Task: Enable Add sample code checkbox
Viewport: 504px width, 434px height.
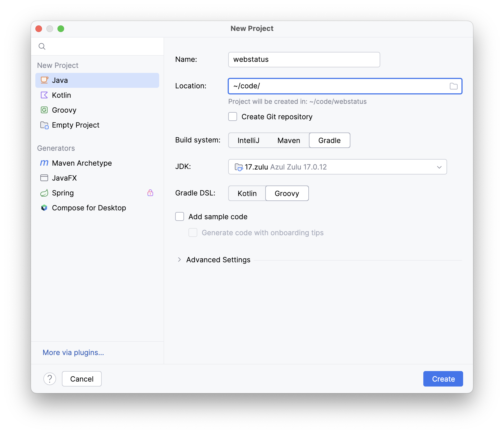Action: point(180,216)
